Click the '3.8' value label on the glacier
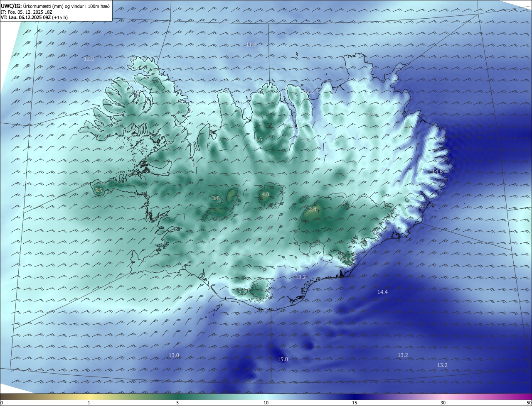The width and height of the screenshot is (532, 406). tap(216, 198)
